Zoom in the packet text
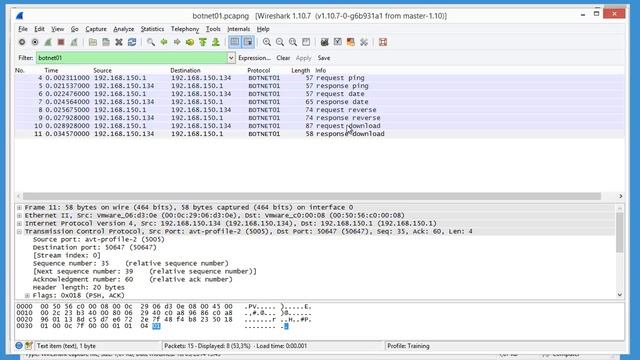Image resolution: width=640 pixels, height=360 pixels. click(x=267, y=42)
